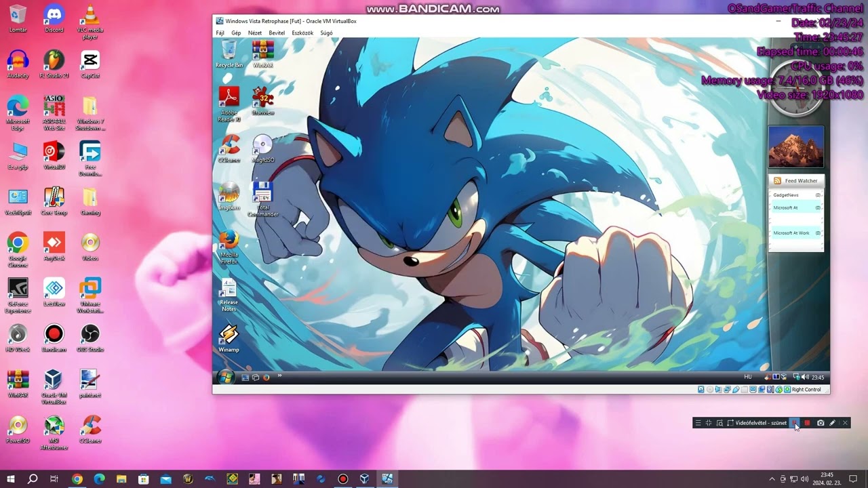Click the VirtualBox hard disk activity indicator
The image size is (868, 488).
(701, 390)
